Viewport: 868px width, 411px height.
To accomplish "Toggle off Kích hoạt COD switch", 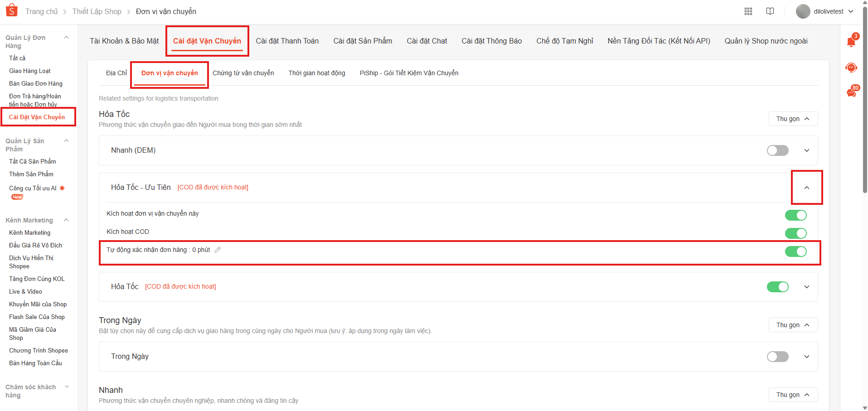I will coord(795,233).
